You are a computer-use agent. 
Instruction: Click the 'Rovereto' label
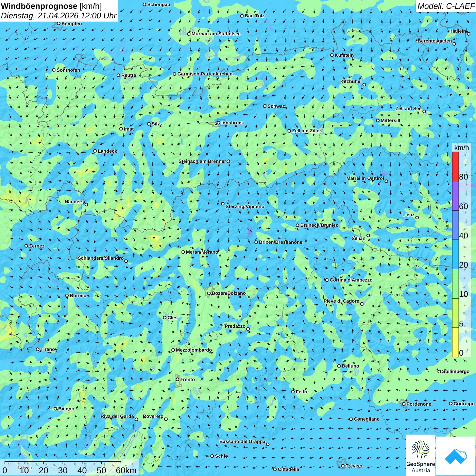153,416
